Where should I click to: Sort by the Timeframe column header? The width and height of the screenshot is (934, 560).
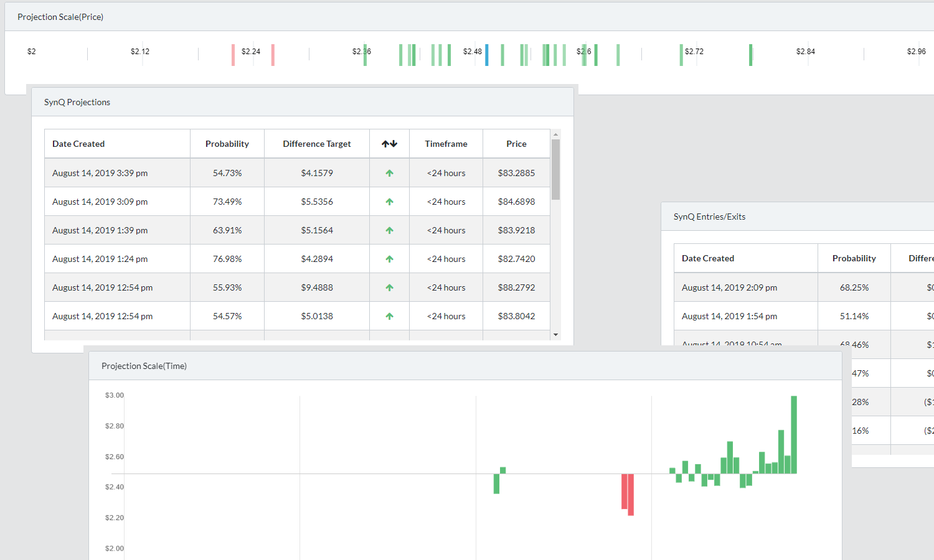tap(446, 144)
